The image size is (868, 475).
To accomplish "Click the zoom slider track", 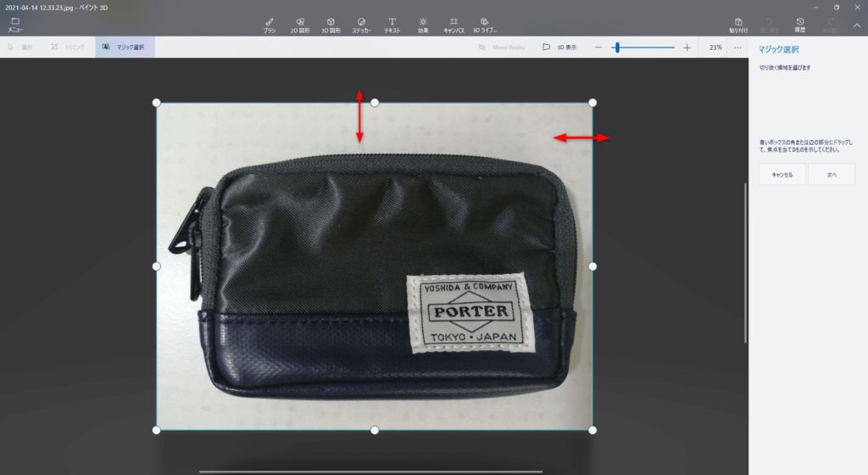I will (x=643, y=47).
